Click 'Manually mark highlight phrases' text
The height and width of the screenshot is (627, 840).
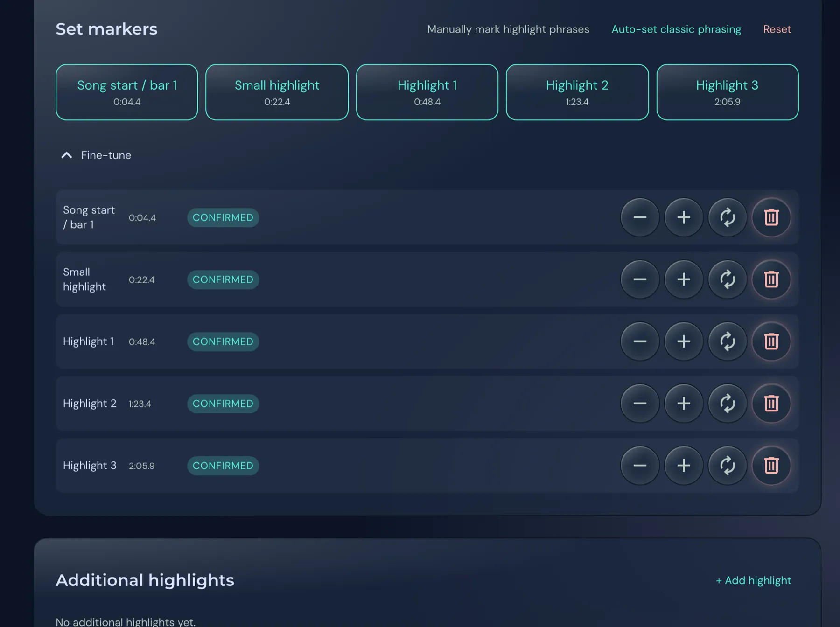pos(508,29)
